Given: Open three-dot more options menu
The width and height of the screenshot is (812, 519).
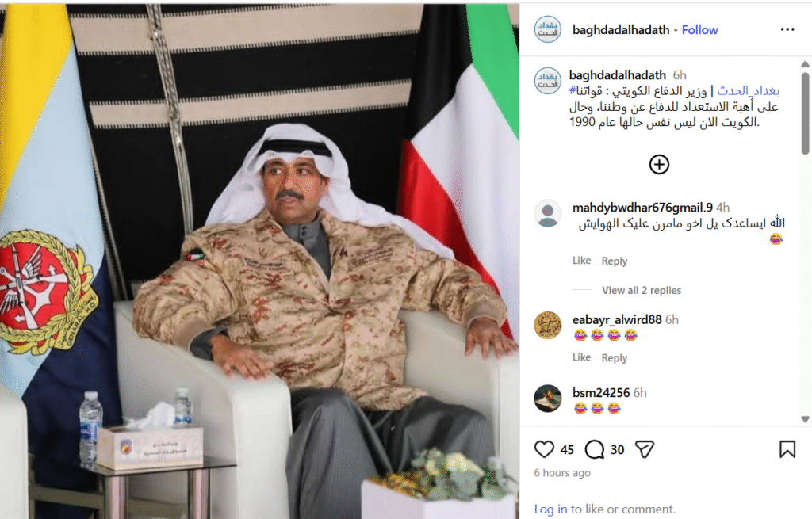Looking at the screenshot, I should [x=787, y=29].
